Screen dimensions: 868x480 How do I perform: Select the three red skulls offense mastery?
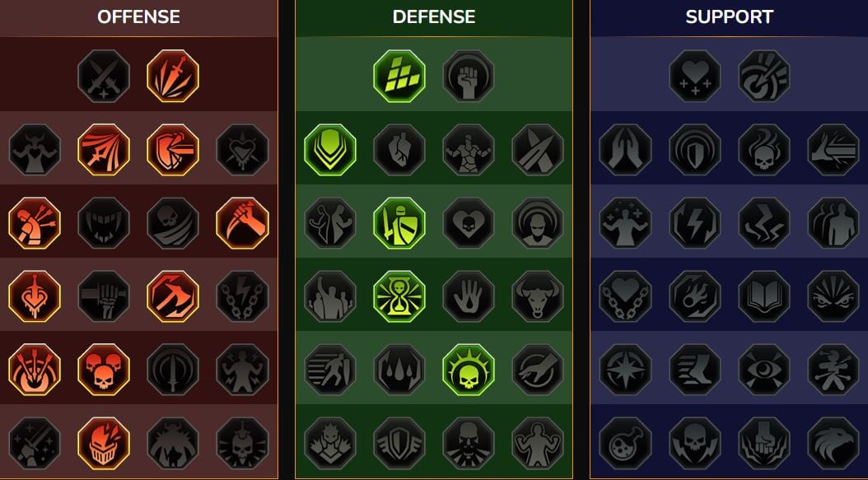tap(104, 370)
